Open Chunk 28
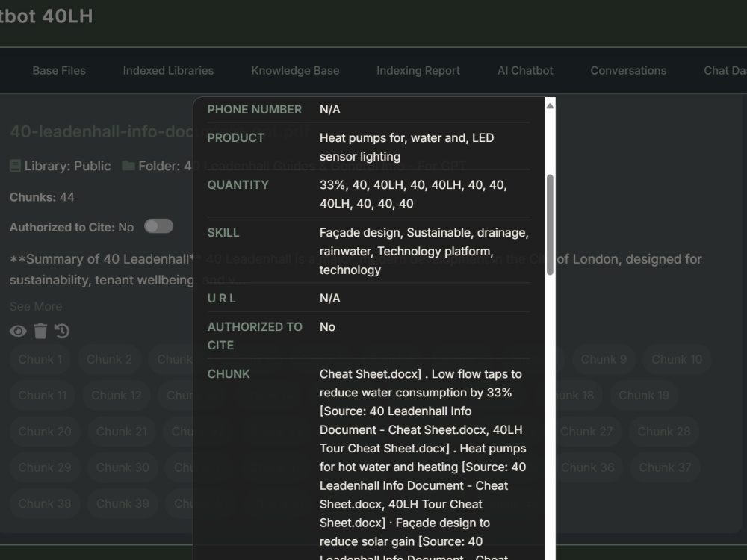This screenshot has height=560, width=747. click(663, 432)
